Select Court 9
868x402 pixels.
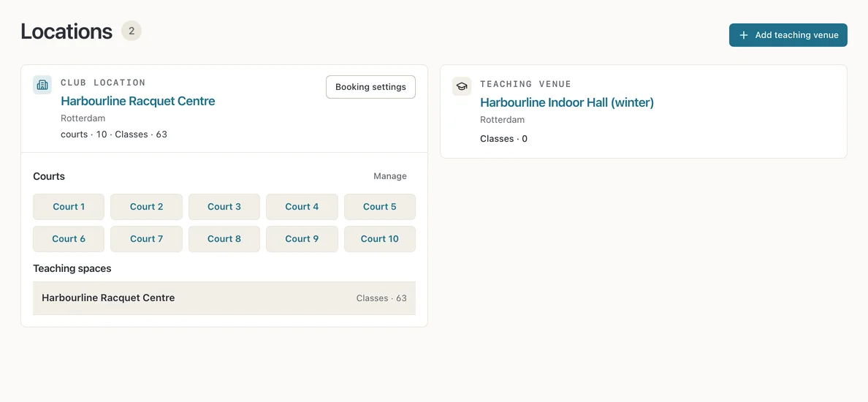[302, 239]
